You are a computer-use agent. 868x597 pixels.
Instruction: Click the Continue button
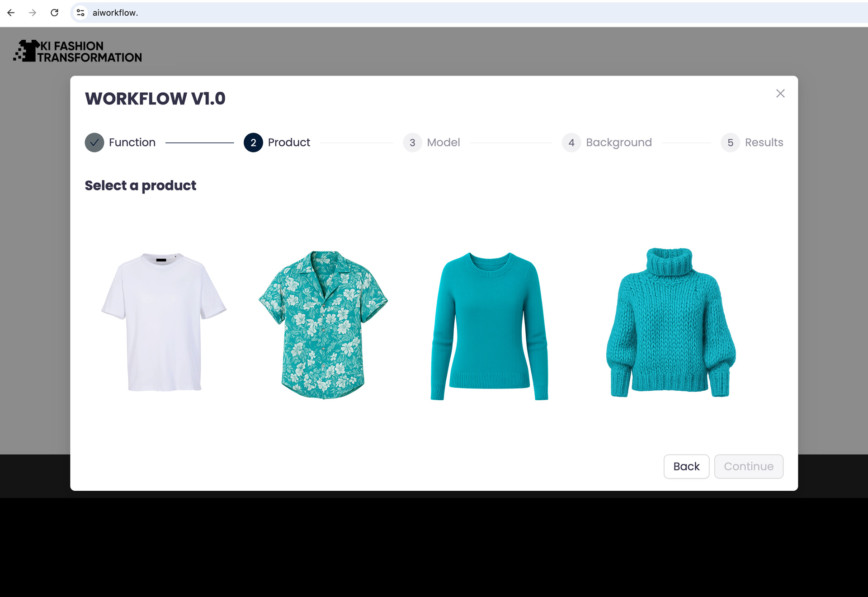click(749, 466)
